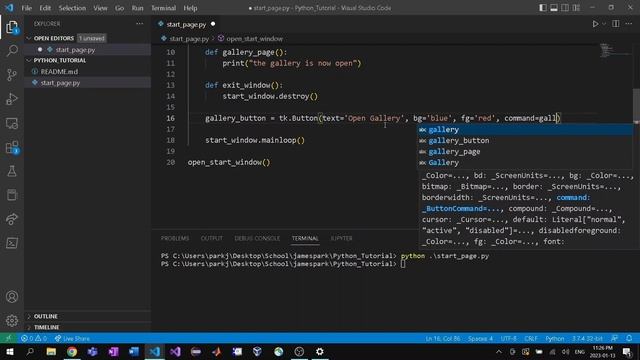Screen dimensions: 640x360
Task: Open notifications bell in status bar
Action: pyautogui.click(x=629, y=338)
